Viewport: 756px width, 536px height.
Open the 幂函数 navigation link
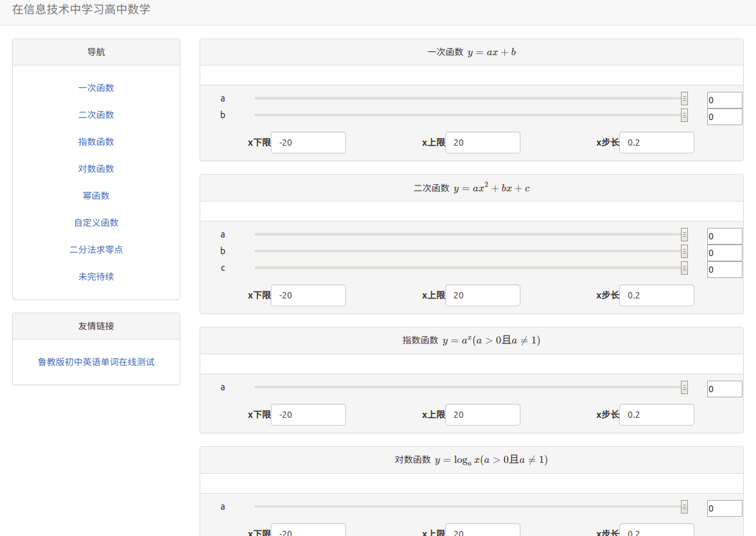coord(96,196)
